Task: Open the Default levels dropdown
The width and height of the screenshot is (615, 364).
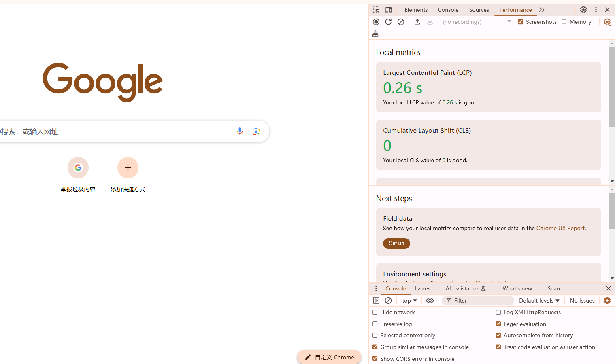Action: [x=539, y=301]
